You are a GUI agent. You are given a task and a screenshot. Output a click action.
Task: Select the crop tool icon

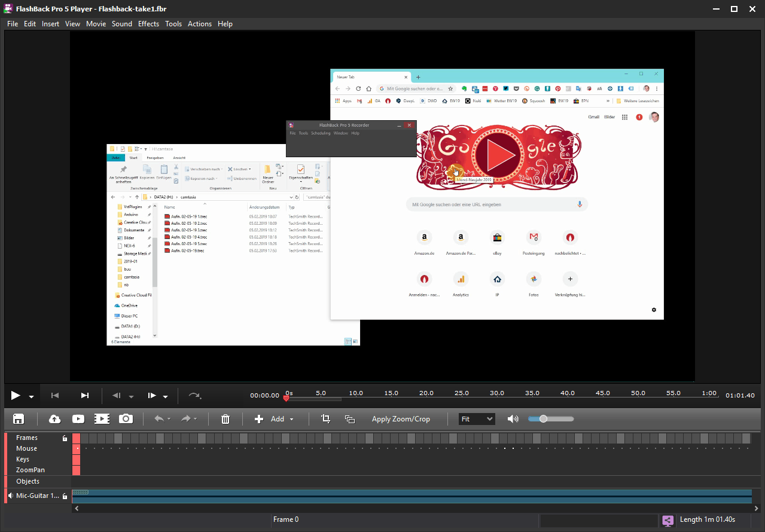[x=326, y=419]
